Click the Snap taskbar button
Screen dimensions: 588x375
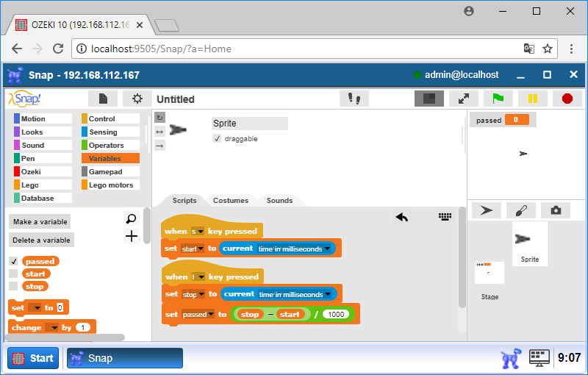click(125, 358)
